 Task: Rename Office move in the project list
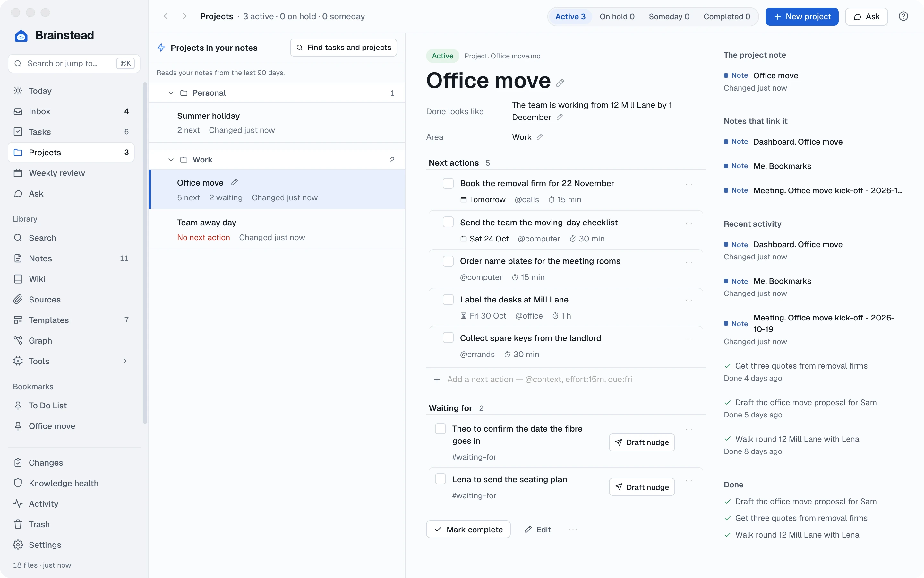[235, 182]
